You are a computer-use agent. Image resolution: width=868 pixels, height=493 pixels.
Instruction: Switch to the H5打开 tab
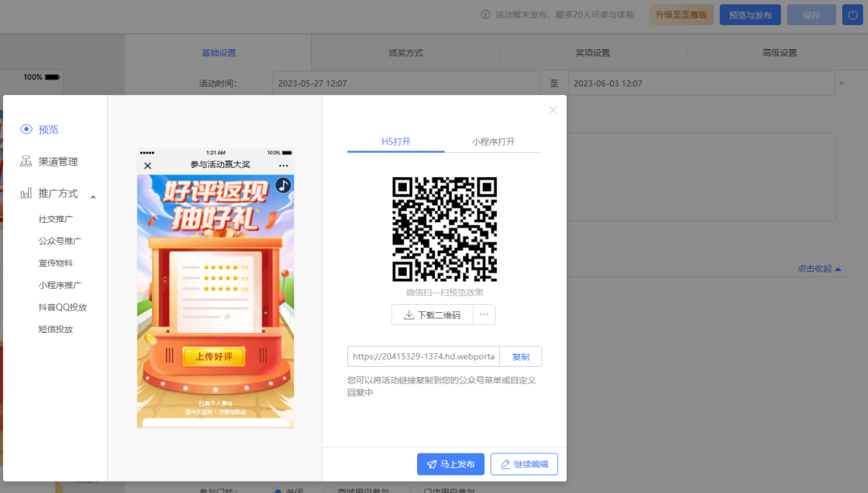coord(395,142)
